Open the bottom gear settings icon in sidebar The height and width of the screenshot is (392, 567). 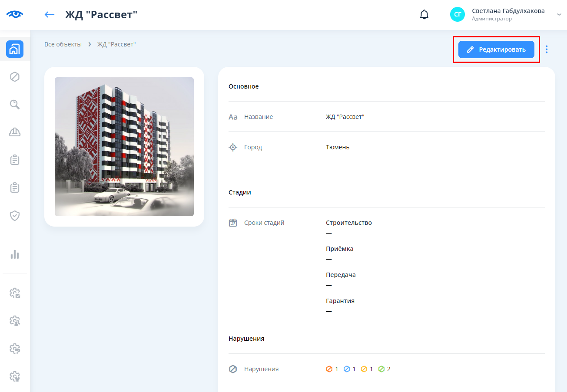pyautogui.click(x=15, y=376)
